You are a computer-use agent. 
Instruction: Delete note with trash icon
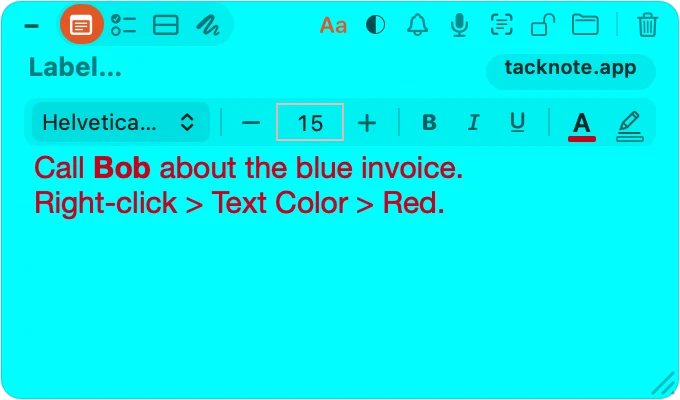point(648,25)
